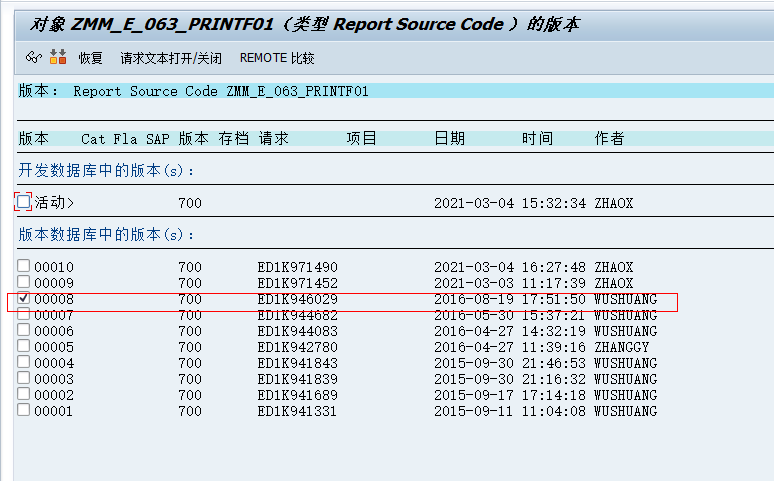This screenshot has height=481, width=774.
Task: Click the 项目 column header
Action: [x=362, y=138]
